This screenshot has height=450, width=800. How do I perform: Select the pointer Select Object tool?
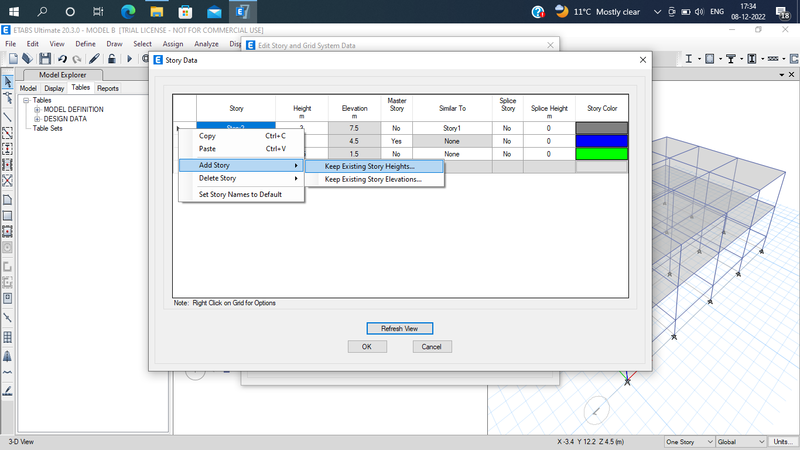8,82
